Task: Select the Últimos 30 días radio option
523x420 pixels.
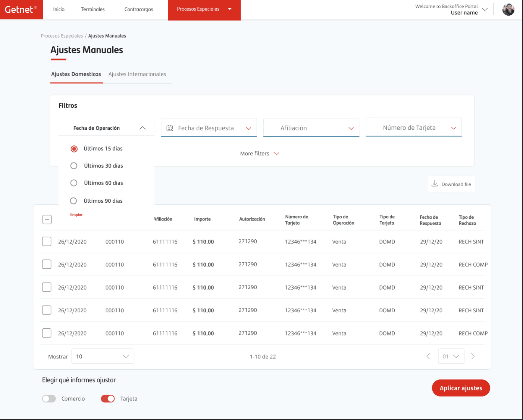Action: (74, 165)
